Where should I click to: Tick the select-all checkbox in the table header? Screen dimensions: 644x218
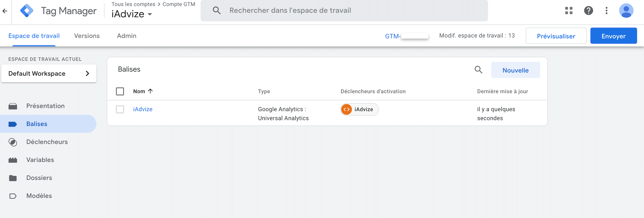120,91
